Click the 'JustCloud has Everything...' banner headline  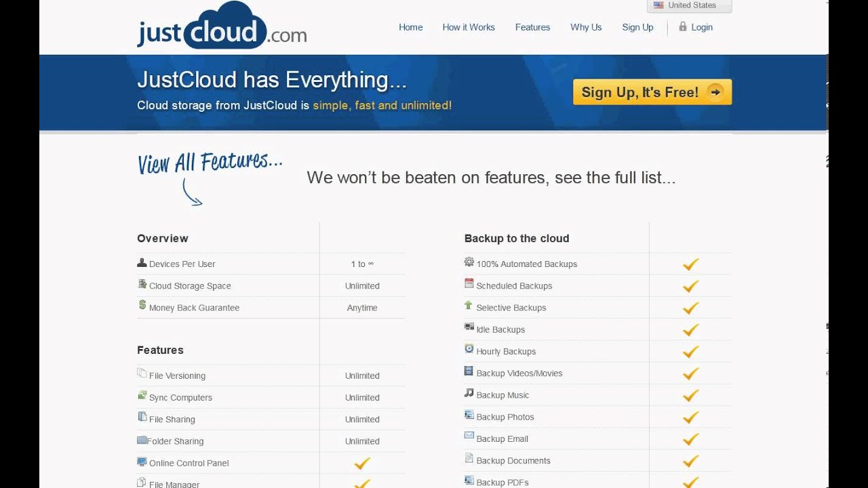click(x=272, y=80)
